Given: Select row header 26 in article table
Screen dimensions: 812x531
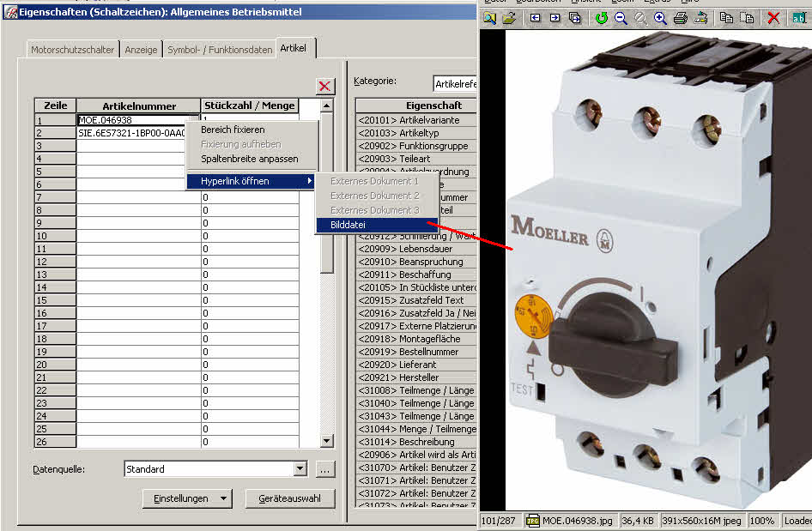Looking at the screenshot, I should coord(56,442).
